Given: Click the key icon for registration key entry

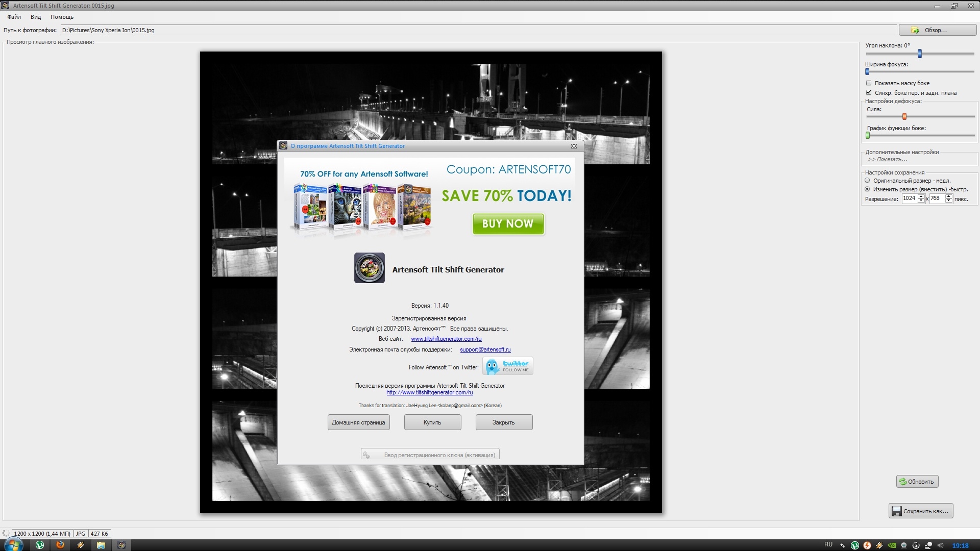Looking at the screenshot, I should 366,455.
